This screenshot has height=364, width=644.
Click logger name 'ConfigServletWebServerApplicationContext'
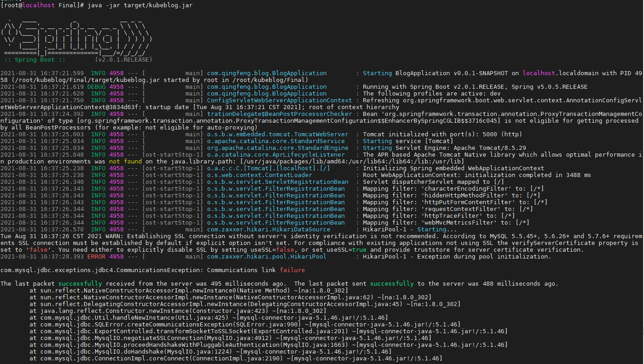click(x=279, y=100)
